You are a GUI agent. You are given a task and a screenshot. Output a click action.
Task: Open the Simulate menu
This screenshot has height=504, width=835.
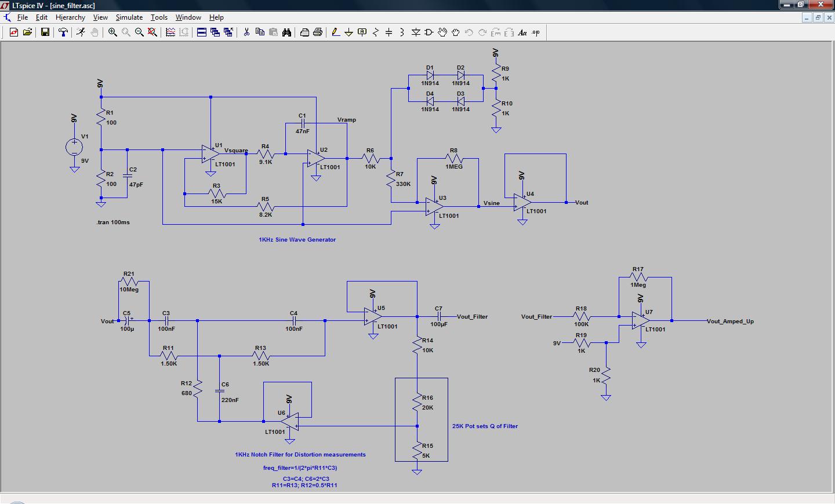[x=129, y=17]
